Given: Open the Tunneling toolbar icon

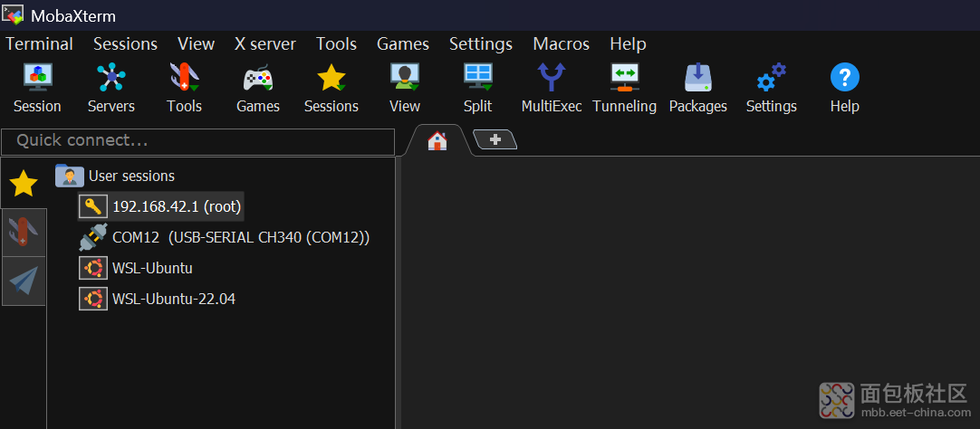Looking at the screenshot, I should (x=624, y=90).
